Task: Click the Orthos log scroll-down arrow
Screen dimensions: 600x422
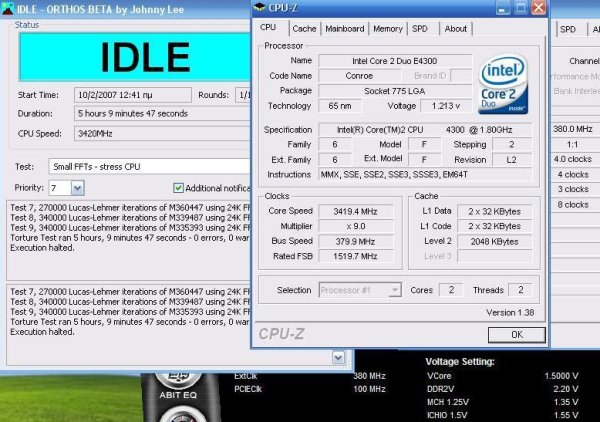Action: 338,358
